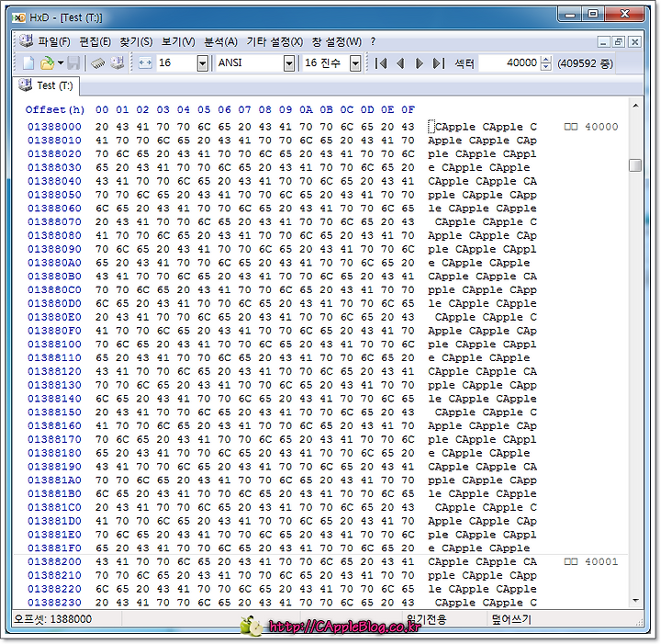This screenshot has width=661, height=644.
Task: Click the New file icon
Action: pyautogui.click(x=28, y=63)
